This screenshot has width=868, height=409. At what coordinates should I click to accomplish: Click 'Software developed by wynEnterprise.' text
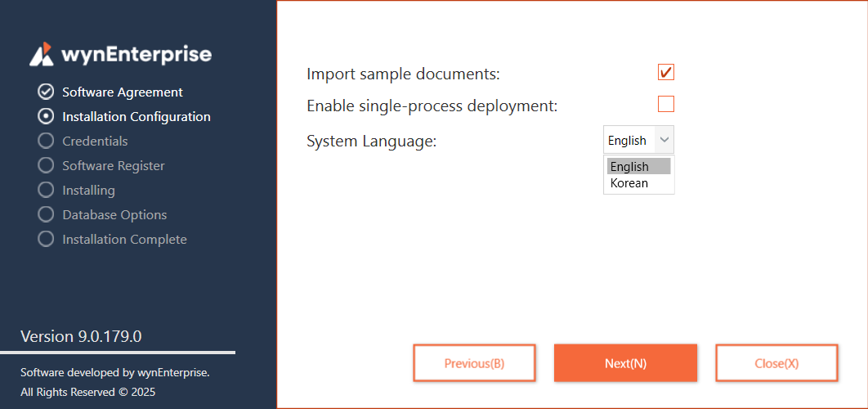pos(115,372)
